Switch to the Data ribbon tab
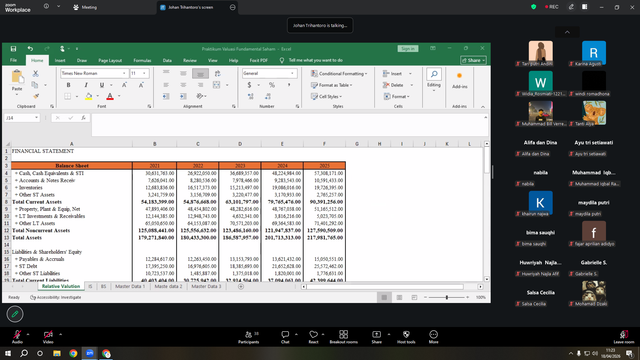Viewport: 640px width, 360px height. tap(167, 60)
